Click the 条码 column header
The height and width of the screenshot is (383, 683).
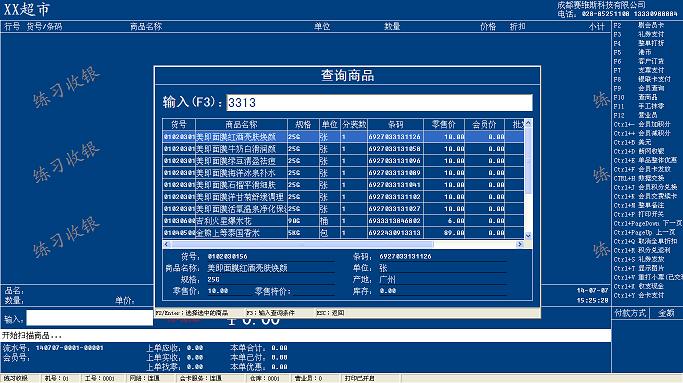tap(395, 125)
